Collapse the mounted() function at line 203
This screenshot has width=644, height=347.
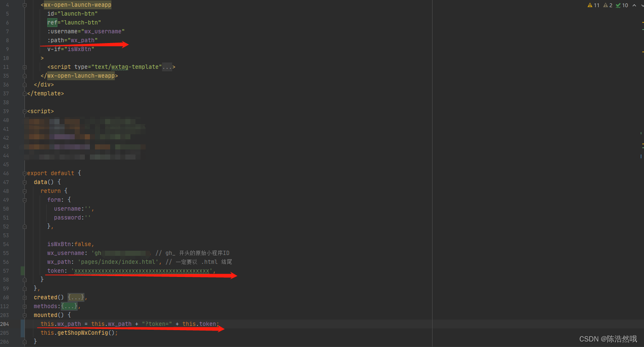[24, 315]
